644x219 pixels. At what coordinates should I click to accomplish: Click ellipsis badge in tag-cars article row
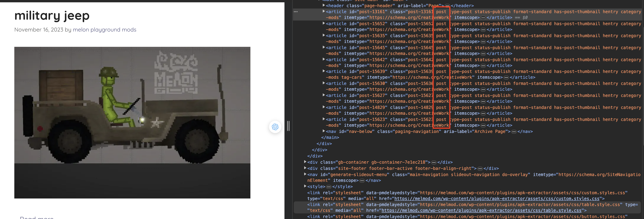tap(506, 78)
